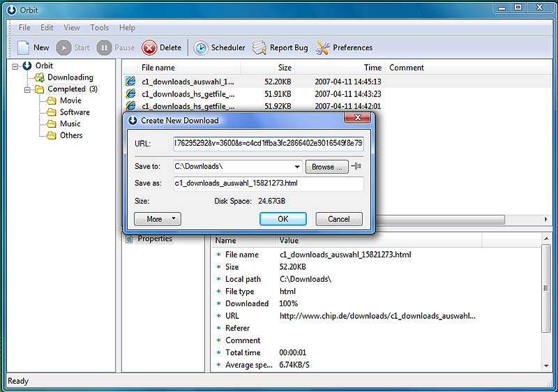Image resolution: width=558 pixels, height=392 pixels.
Task: Click the Others folder icon
Action: [52, 135]
